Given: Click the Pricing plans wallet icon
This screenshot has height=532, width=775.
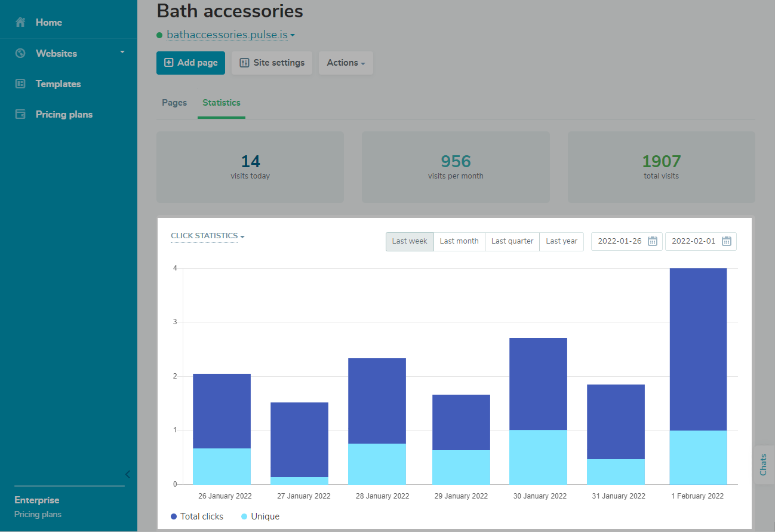Looking at the screenshot, I should [x=20, y=114].
